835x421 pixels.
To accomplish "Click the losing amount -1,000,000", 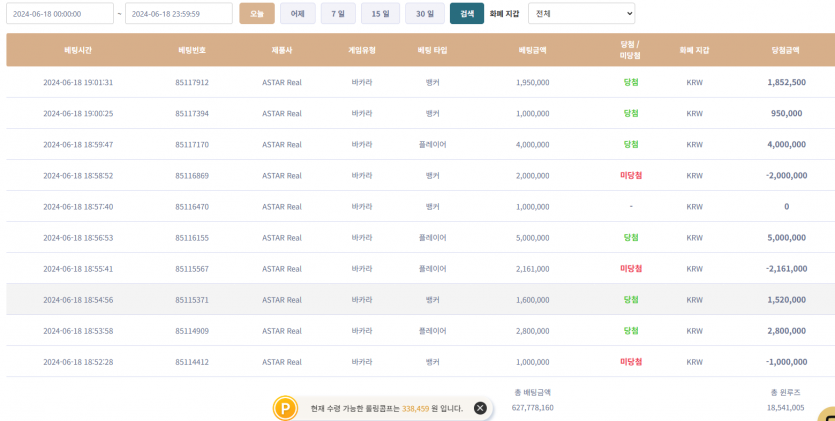I will 787,362.
